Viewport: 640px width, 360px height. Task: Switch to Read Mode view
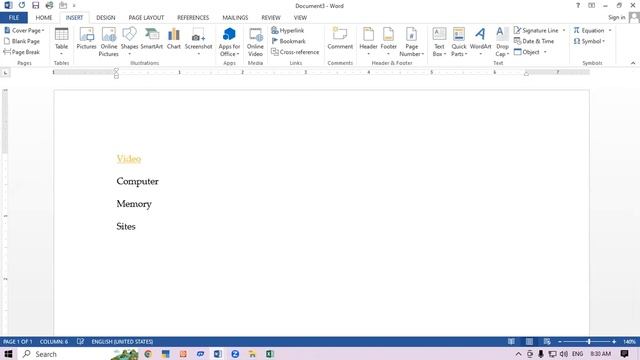[x=511, y=342]
